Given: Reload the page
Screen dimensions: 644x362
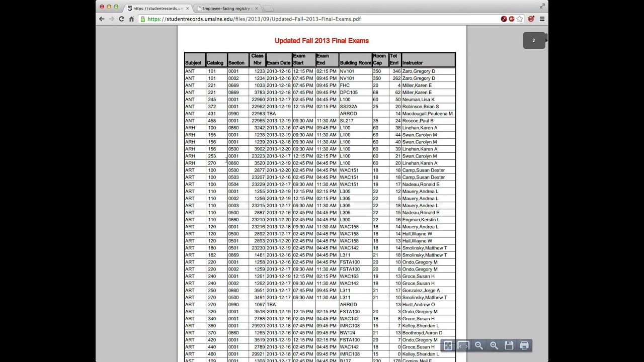Looking at the screenshot, I should point(121,19).
